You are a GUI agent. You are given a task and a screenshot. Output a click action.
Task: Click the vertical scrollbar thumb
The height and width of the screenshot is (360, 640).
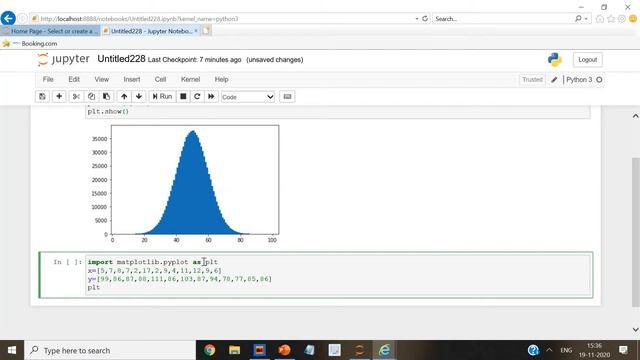click(x=636, y=232)
